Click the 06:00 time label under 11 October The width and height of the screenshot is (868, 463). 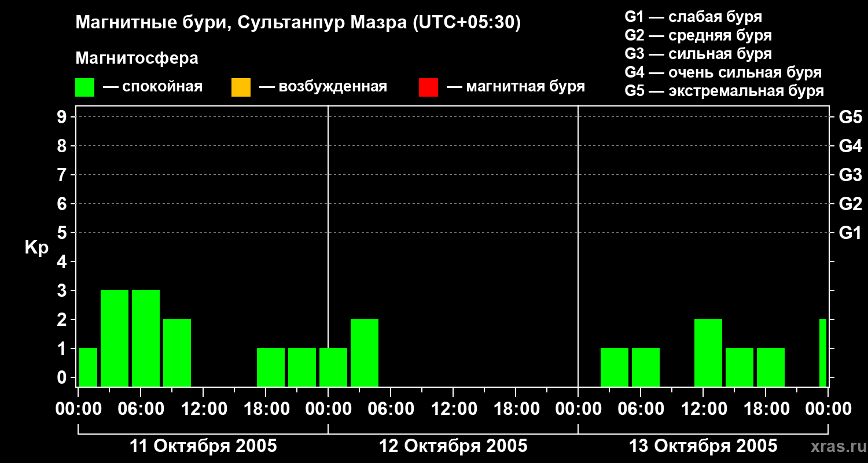141,409
